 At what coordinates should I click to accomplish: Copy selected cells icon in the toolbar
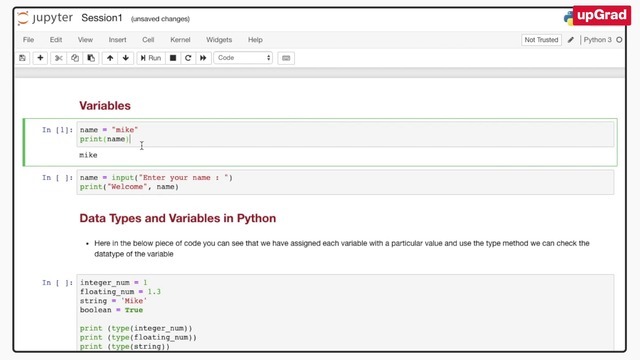coord(75,58)
